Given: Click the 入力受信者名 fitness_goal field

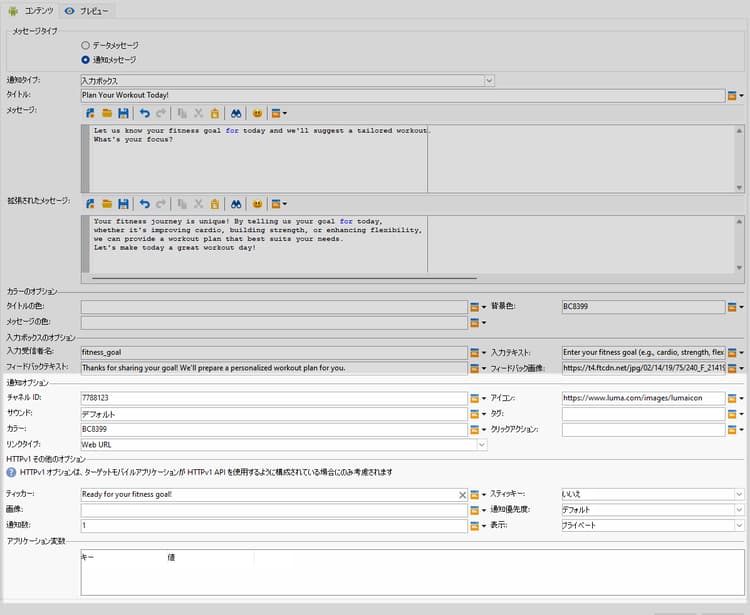Looking at the screenshot, I should click(x=274, y=352).
